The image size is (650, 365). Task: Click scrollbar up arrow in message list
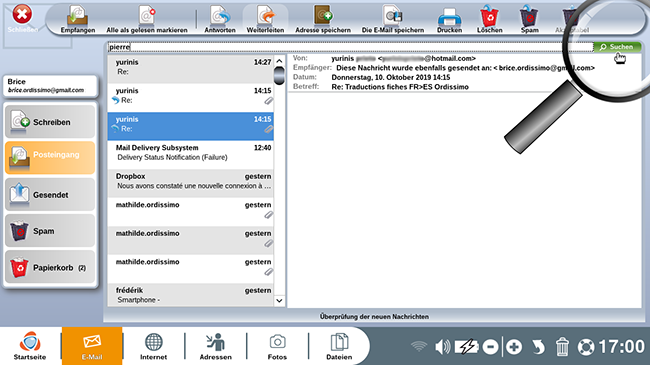click(279, 61)
